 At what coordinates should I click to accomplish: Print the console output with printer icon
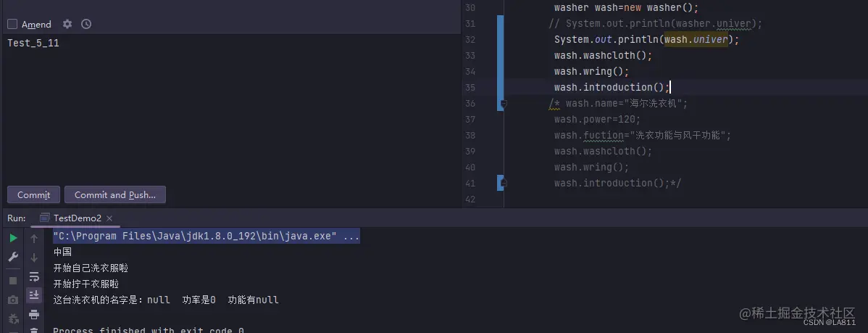pos(34,314)
